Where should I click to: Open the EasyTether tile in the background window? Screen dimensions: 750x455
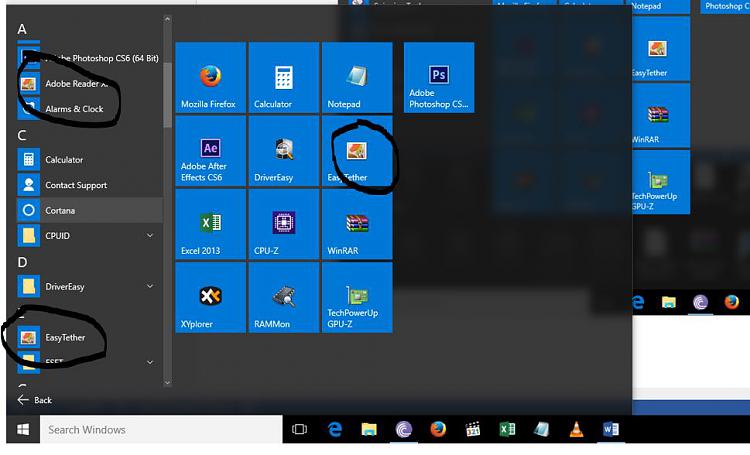[660, 48]
